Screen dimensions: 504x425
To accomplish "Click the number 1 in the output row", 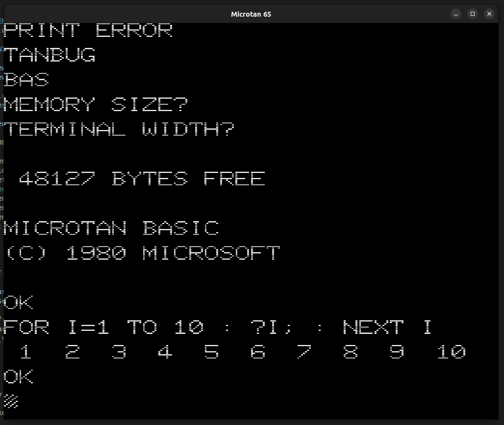I will 25,352.
